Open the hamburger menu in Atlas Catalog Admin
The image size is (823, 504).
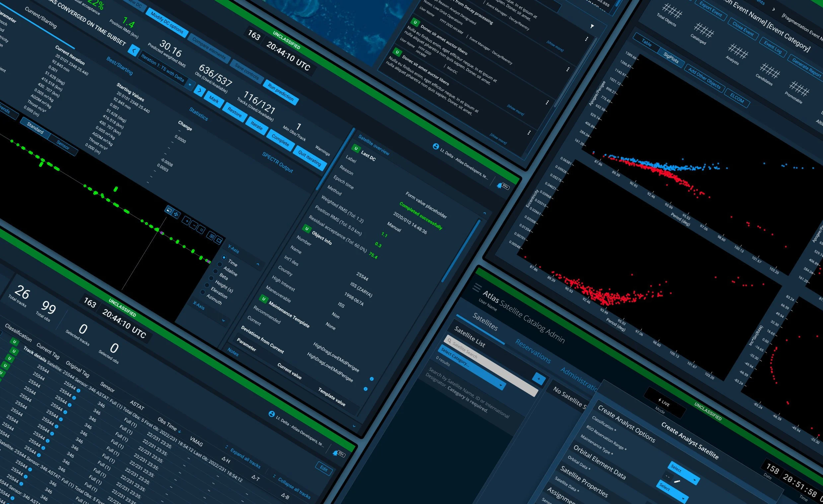(x=477, y=287)
